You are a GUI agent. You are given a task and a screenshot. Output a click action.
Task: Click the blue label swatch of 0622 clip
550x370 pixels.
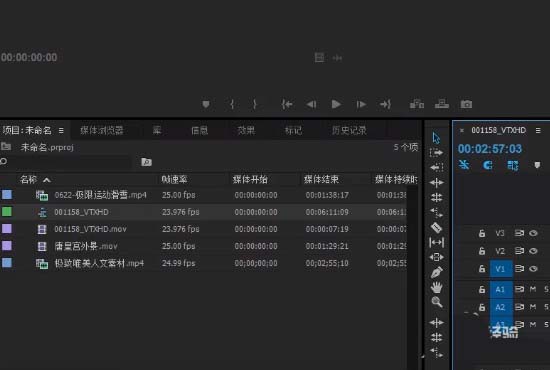(x=7, y=194)
